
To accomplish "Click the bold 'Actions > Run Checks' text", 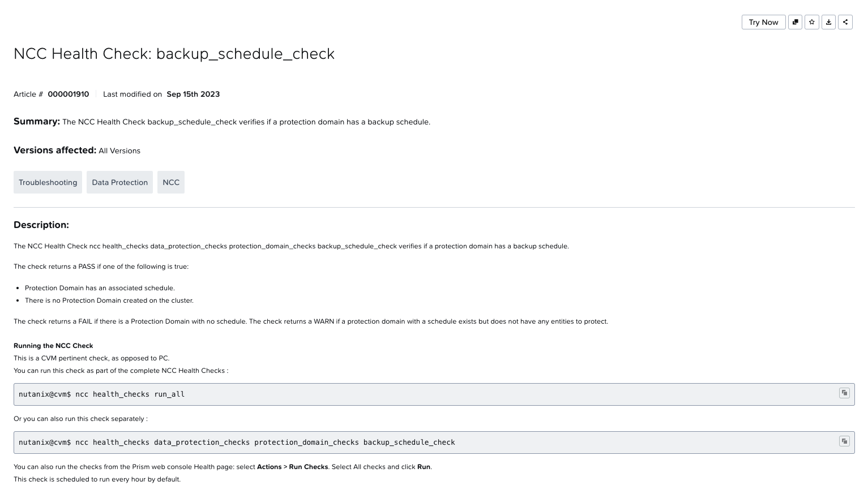I will click(x=292, y=467).
